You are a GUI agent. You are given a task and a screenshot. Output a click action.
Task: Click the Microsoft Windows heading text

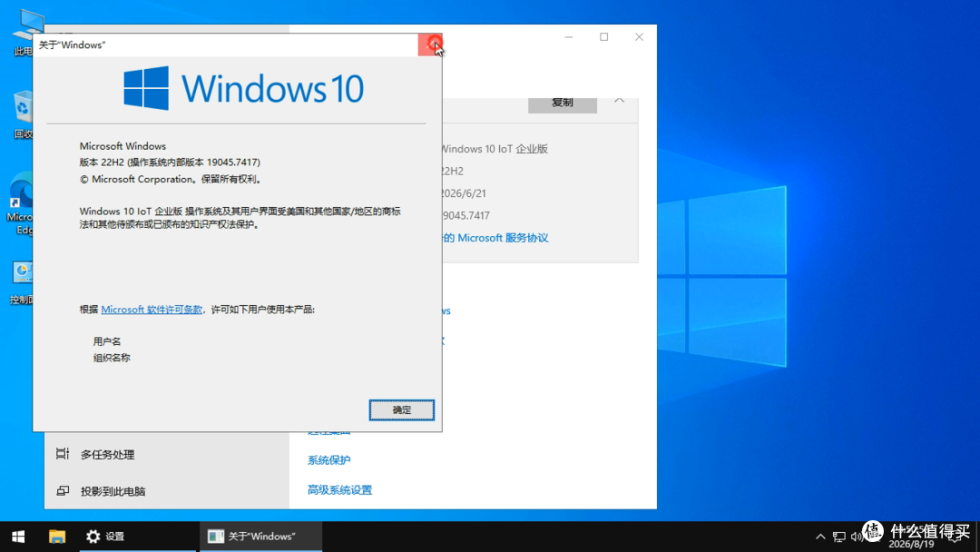tap(122, 146)
